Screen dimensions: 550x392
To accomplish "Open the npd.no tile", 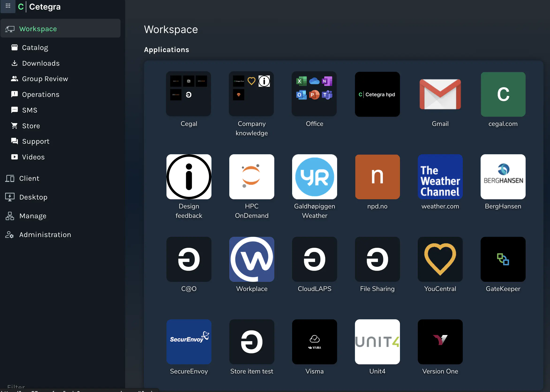I will pyautogui.click(x=377, y=177).
